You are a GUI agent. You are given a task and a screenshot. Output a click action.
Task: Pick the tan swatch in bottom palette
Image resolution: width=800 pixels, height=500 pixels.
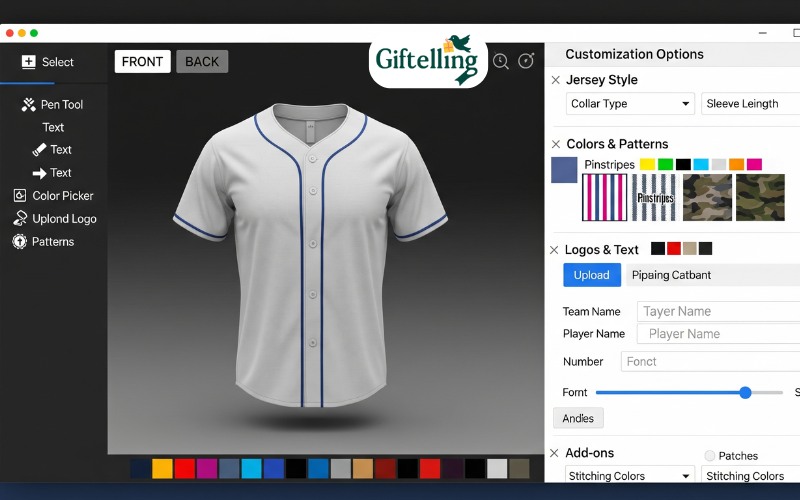[363, 468]
